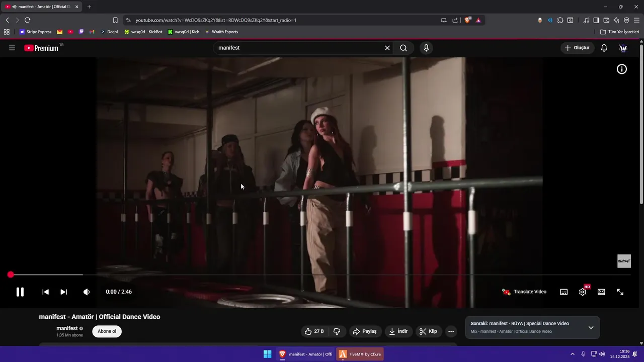Open the Windows Start menu
Viewport: 644px width, 362px height.
(267, 354)
